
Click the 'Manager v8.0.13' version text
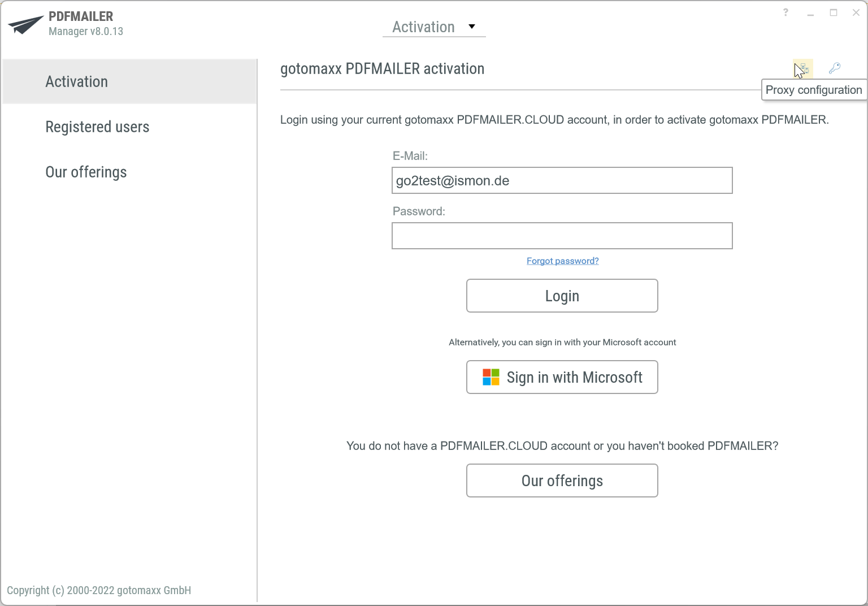(86, 32)
